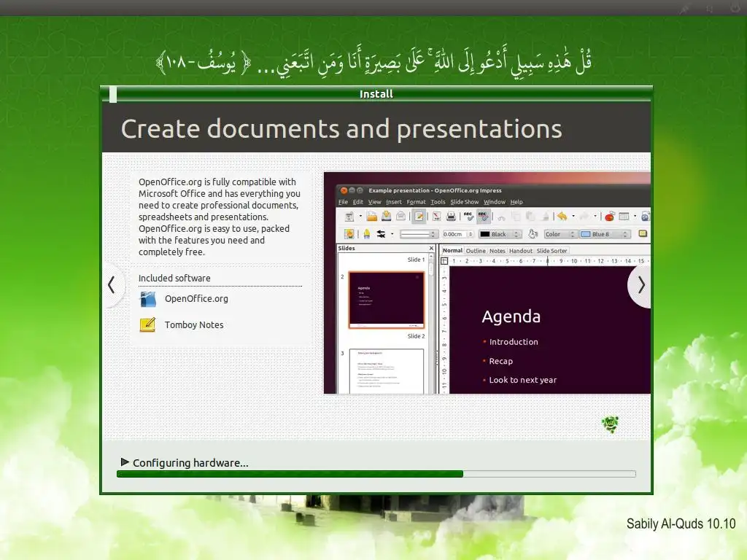Go to the previous installer slide

click(x=112, y=285)
